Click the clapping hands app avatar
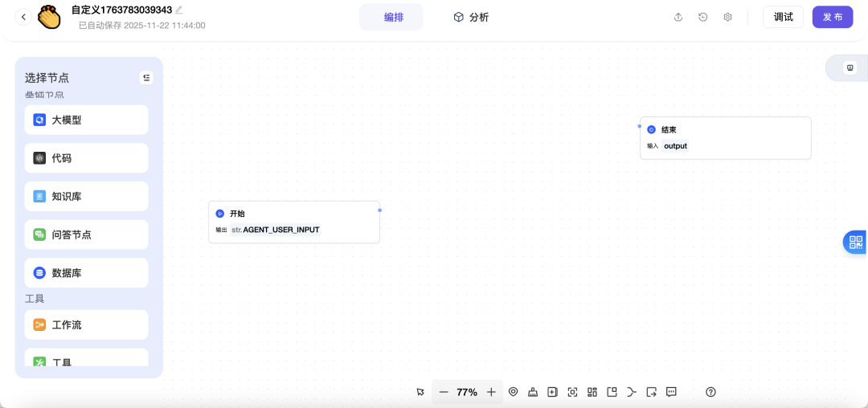Screen dimensions: 868x408 (49, 17)
